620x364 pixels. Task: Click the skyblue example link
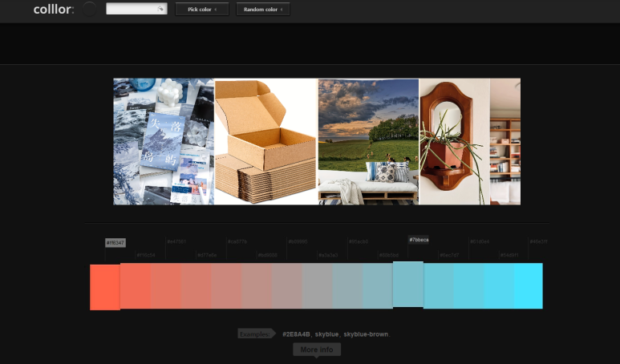pos(326,334)
